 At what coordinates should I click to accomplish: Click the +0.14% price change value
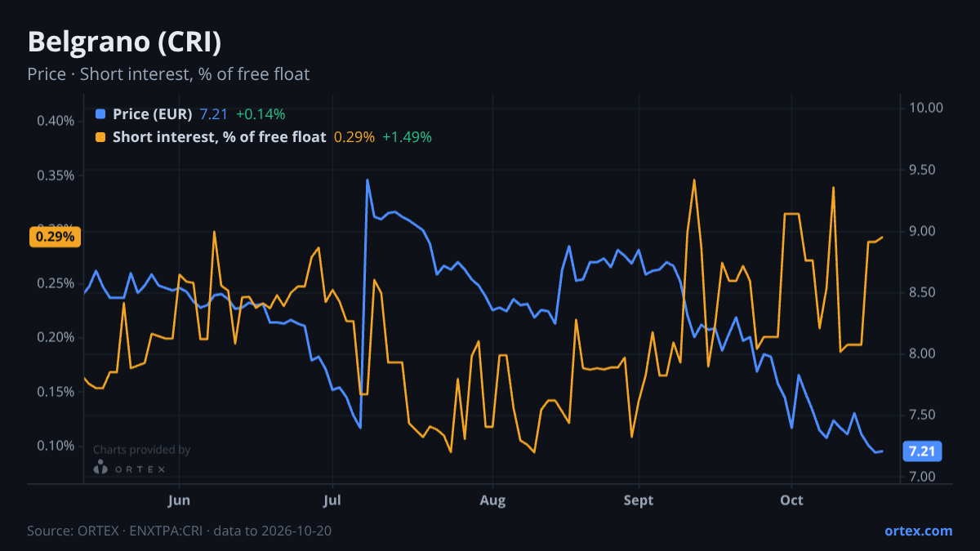261,114
